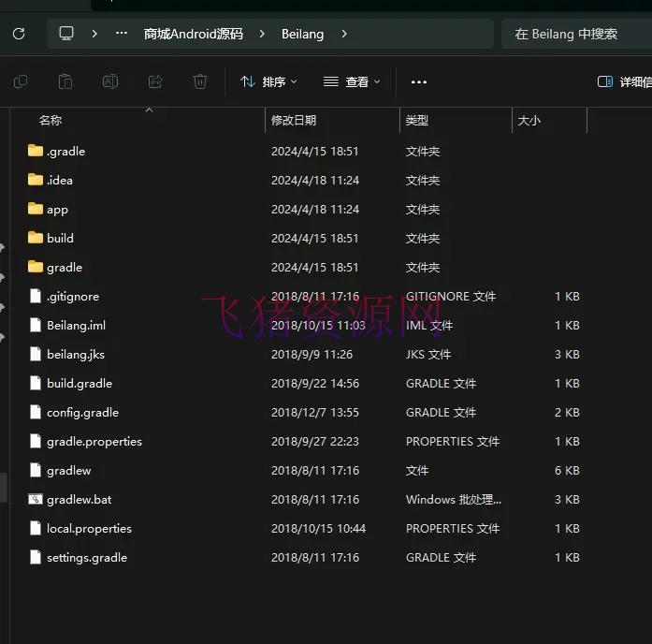
Task: Click the Copy toolbar icon
Action: pyautogui.click(x=21, y=81)
